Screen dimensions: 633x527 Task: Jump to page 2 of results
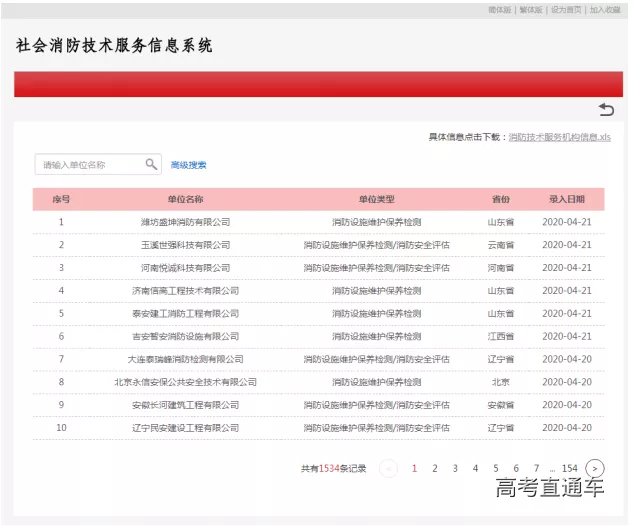point(435,468)
